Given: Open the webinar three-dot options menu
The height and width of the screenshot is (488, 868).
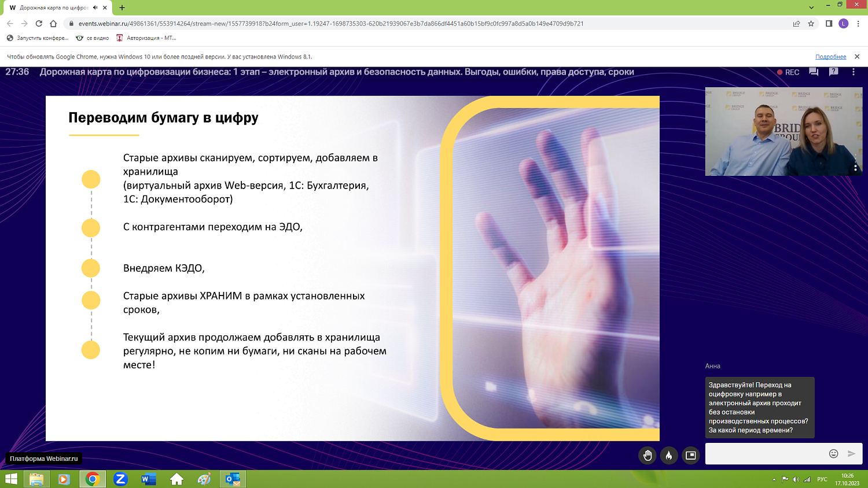Looking at the screenshot, I should coord(853,72).
